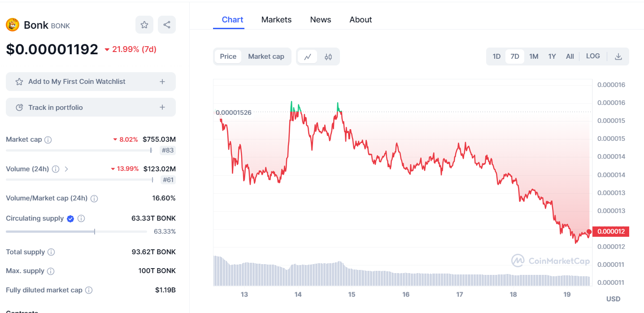Viewport: 644px width, 313px height.
Task: Click the 100T BONK max supply value
Action: coord(157,271)
